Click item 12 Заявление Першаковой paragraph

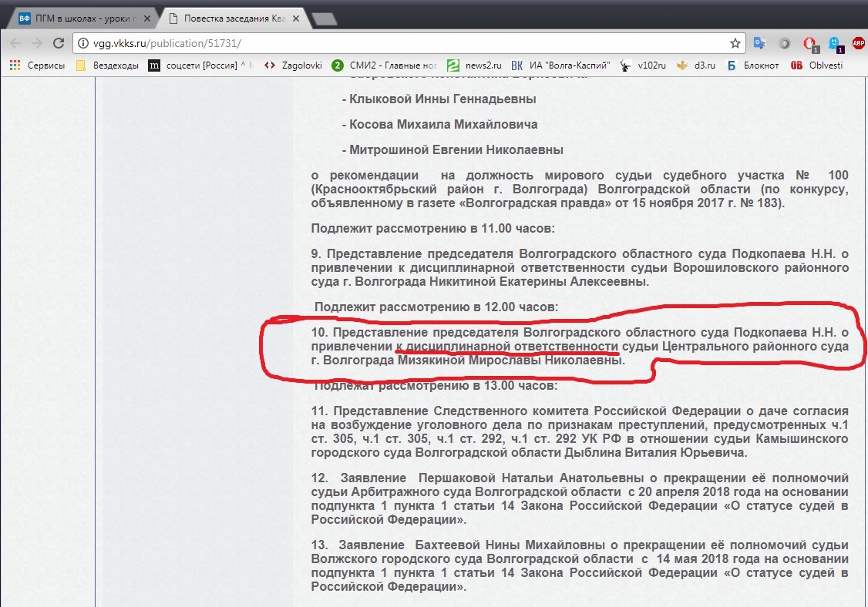point(580,498)
